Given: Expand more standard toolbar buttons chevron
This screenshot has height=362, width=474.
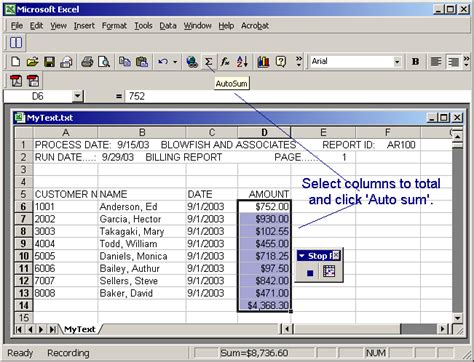Looking at the screenshot, I should [x=299, y=61].
